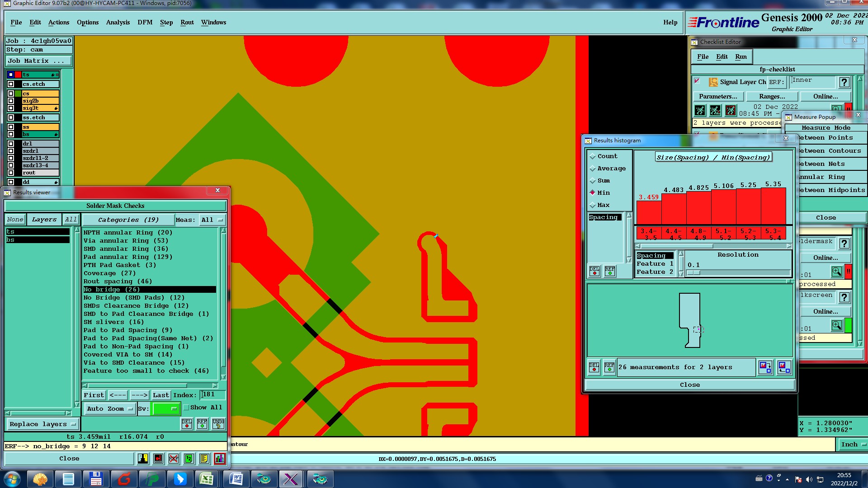Open the Analysis menu

click(118, 22)
